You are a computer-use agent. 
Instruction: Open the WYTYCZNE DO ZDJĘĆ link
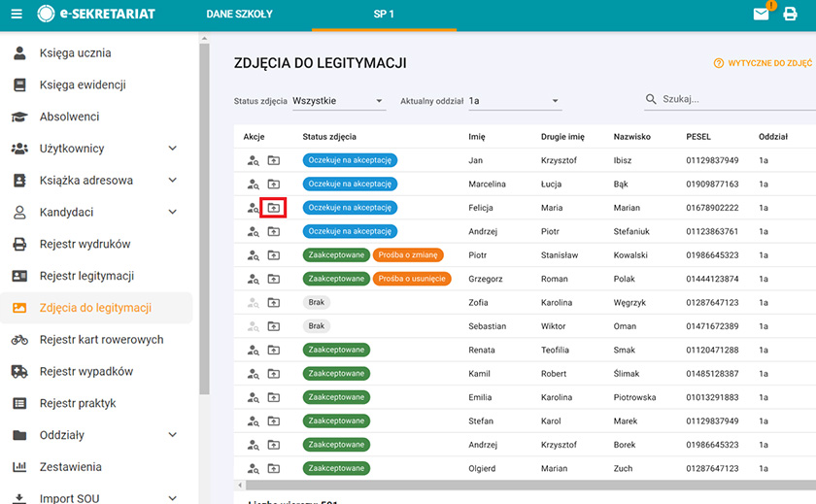click(x=764, y=63)
